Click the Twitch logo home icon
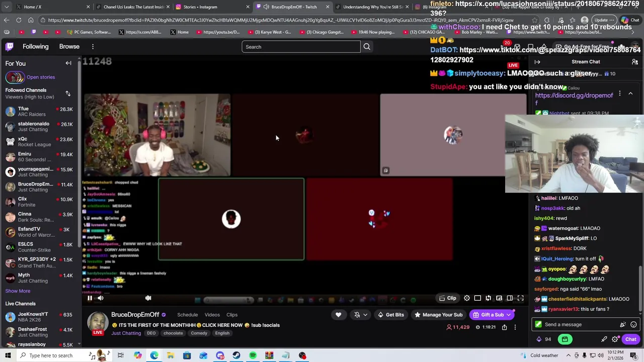The image size is (644, 362). 10,47
